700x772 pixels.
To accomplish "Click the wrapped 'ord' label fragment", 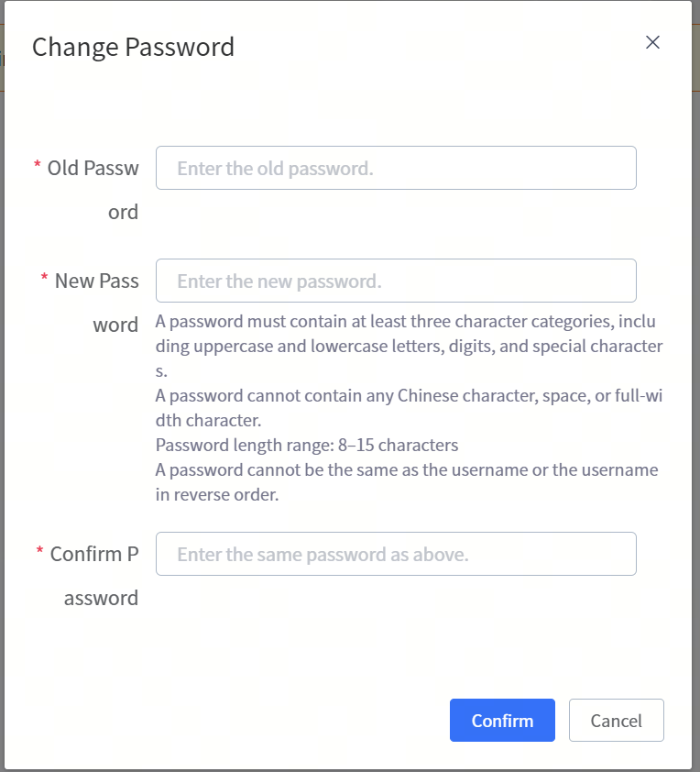I will (x=124, y=212).
